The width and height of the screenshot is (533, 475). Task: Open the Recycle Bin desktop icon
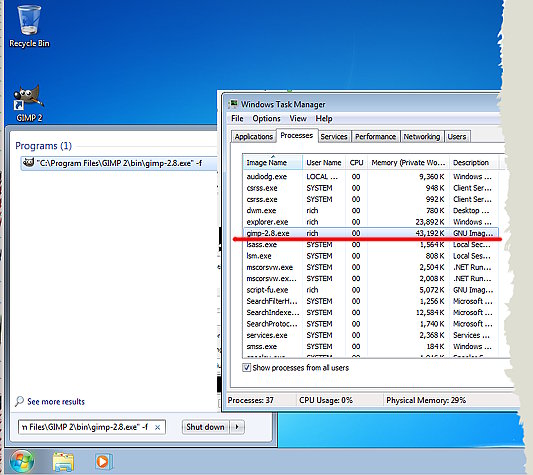[29, 26]
